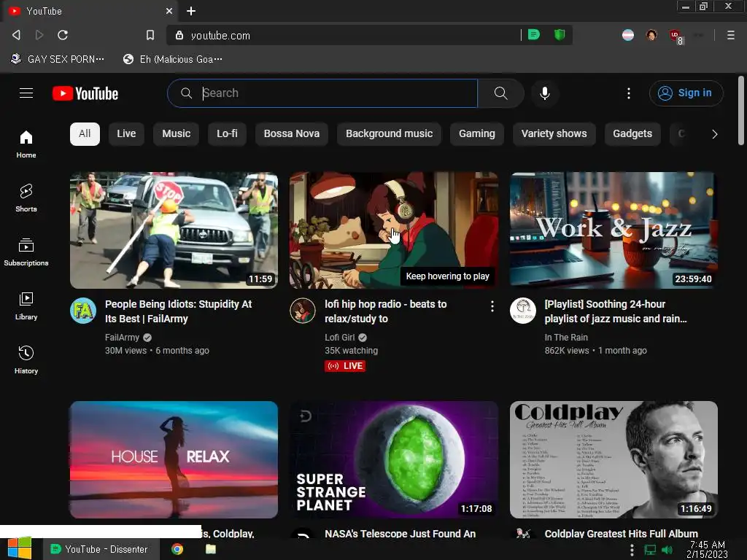The height and width of the screenshot is (560, 747).
Task: Go to Home in sidebar
Action: click(x=26, y=144)
